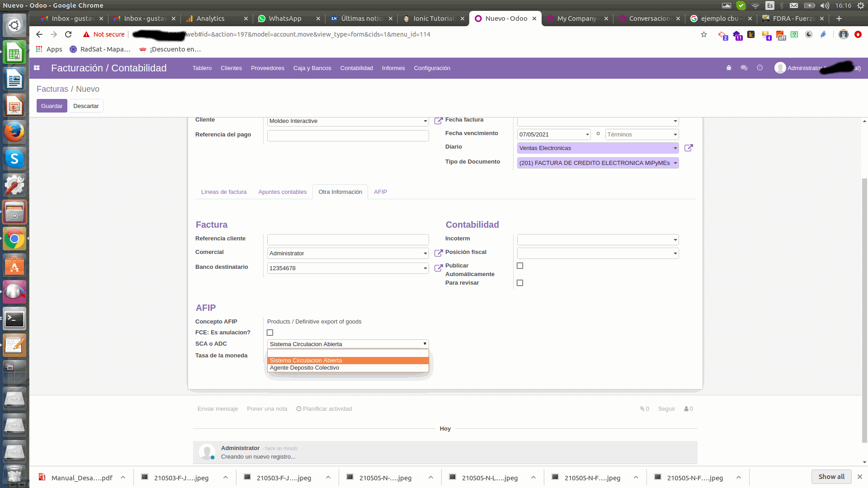Open Skype from the Ubuntu dock
This screenshot has height=488, width=868.
click(14, 159)
